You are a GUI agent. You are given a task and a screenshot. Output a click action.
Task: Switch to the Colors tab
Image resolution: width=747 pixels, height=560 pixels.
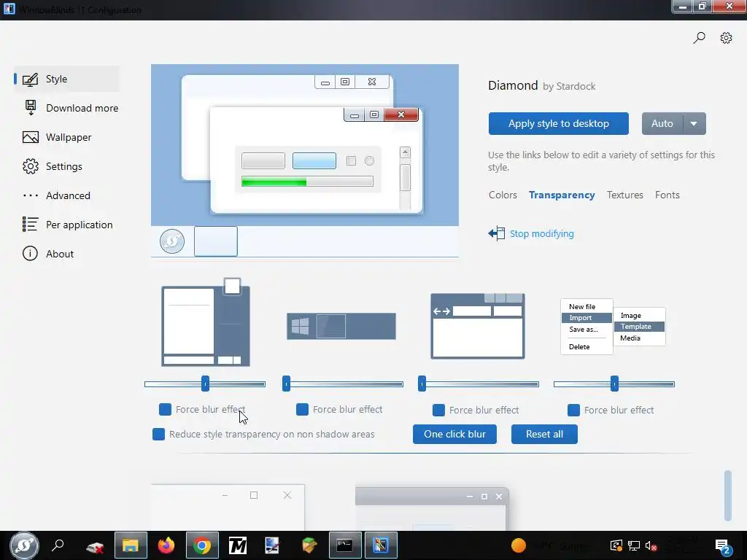coord(503,195)
